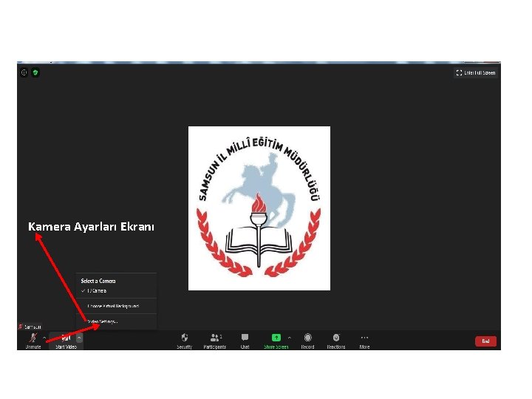Open Video Settings menu entry
532x399 pixels.
(x=116, y=321)
